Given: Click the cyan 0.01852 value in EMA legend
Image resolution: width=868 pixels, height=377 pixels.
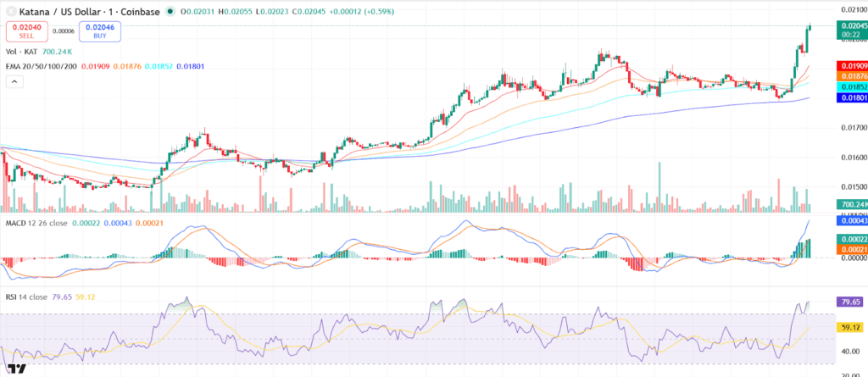Looking at the screenshot, I should (x=159, y=66).
